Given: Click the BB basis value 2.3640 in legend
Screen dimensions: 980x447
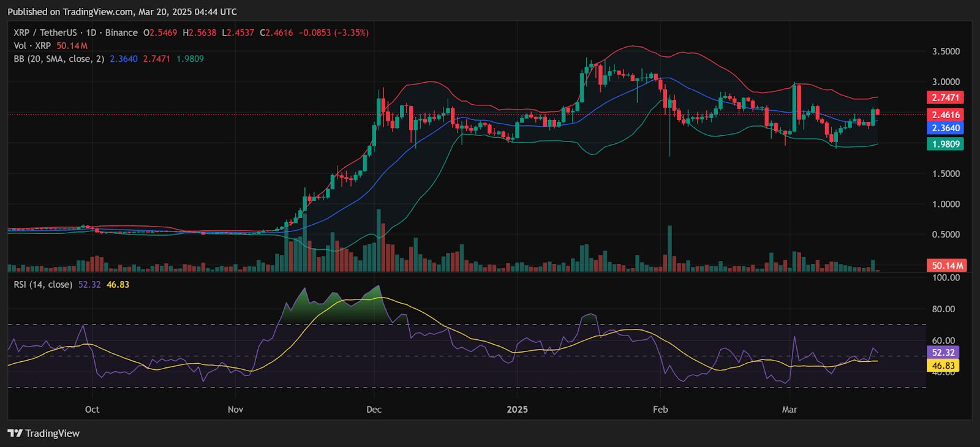Looking at the screenshot, I should [x=124, y=59].
